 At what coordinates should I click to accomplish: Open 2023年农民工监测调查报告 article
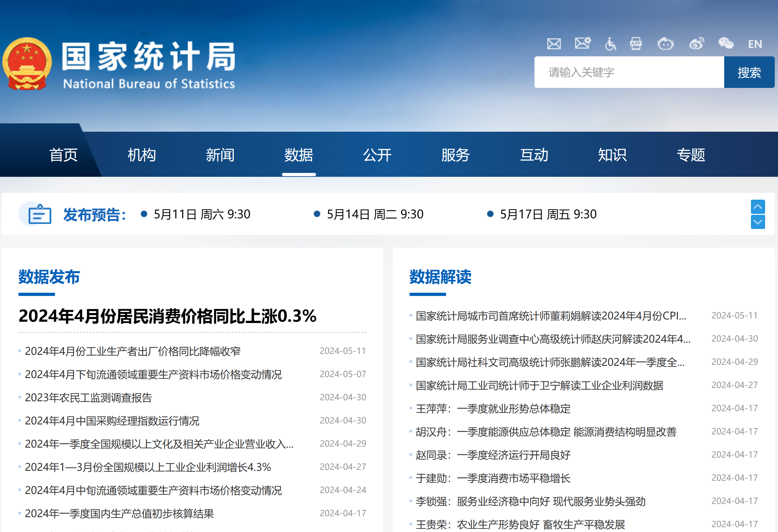click(88, 397)
